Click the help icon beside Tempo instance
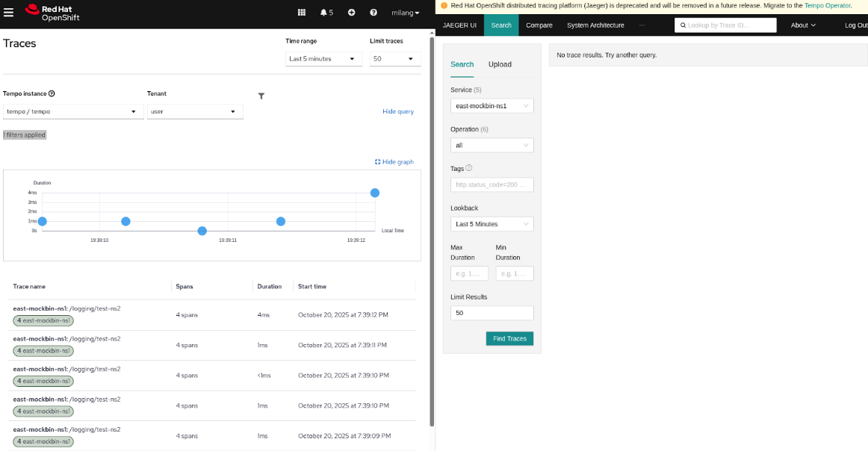 tap(52, 94)
